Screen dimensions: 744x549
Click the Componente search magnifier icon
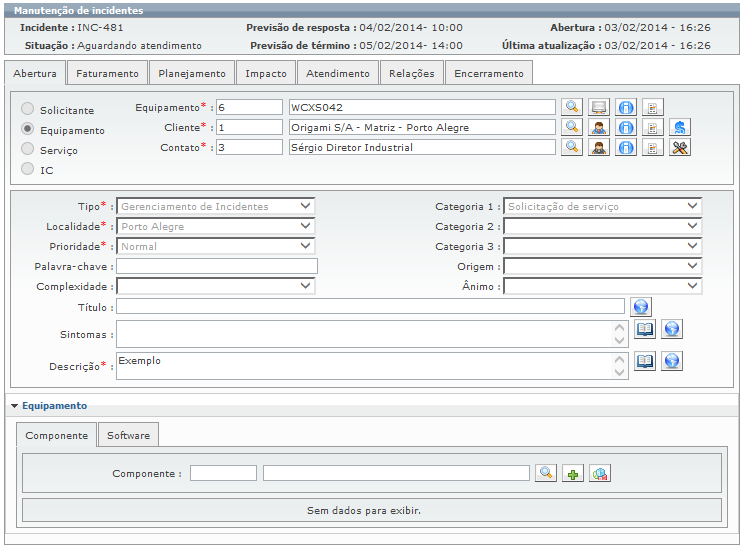tap(546, 473)
